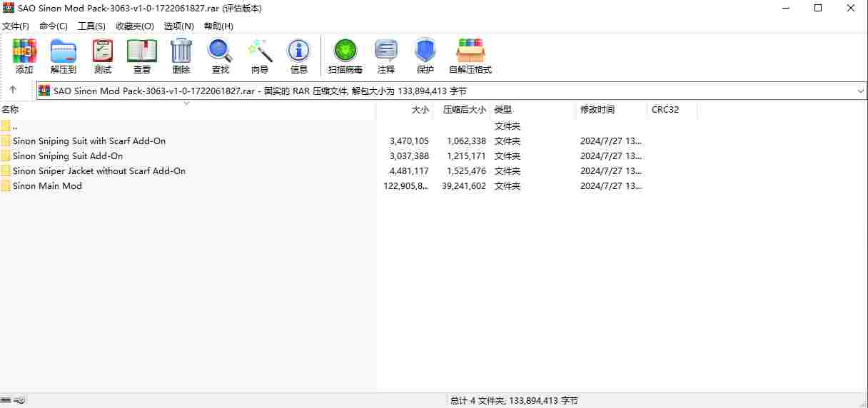The width and height of the screenshot is (868, 408).
Task: Select "Sinon Sniping Suit Add-On" folder name
Action: 68,156
